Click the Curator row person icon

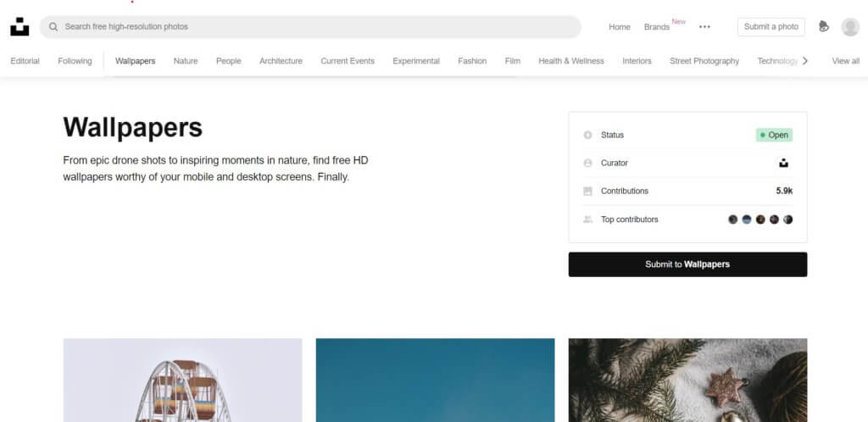pyautogui.click(x=588, y=164)
